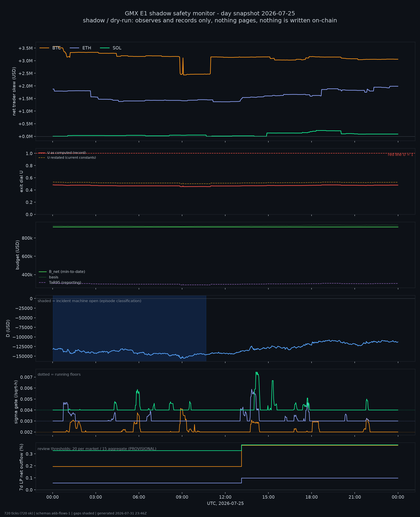
Task: Select the −25000 tick label
Action: pyautogui.click(x=24, y=308)
